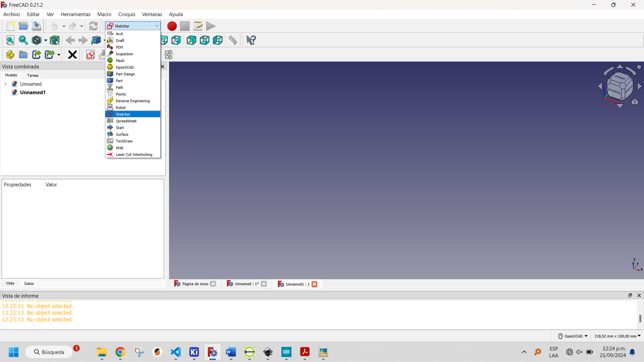This screenshot has height=362, width=644.
Task: Open the TechDraw workbench
Action: tap(124, 140)
